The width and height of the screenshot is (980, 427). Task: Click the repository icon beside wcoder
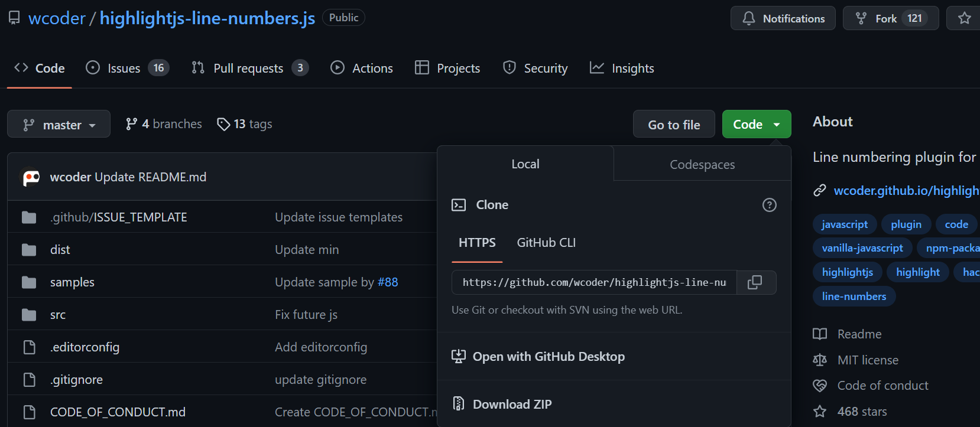[x=14, y=18]
